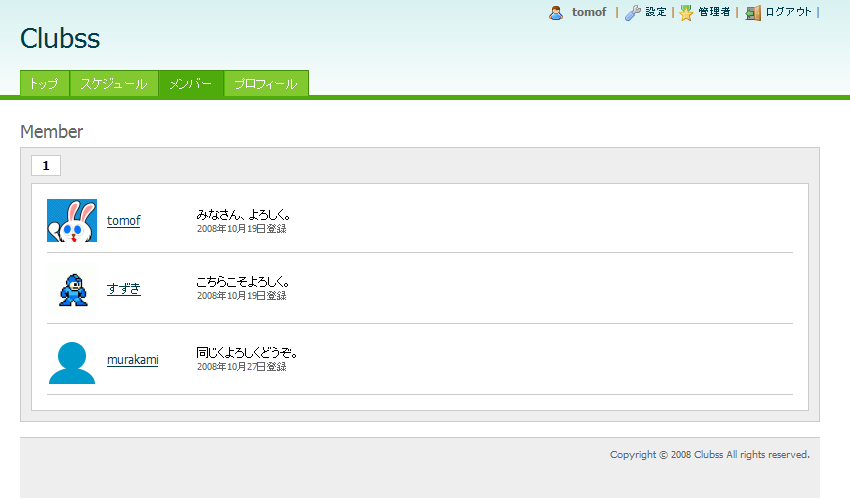Open murakami's member profile link
Image resolution: width=850 pixels, height=499 pixels.
(x=133, y=360)
